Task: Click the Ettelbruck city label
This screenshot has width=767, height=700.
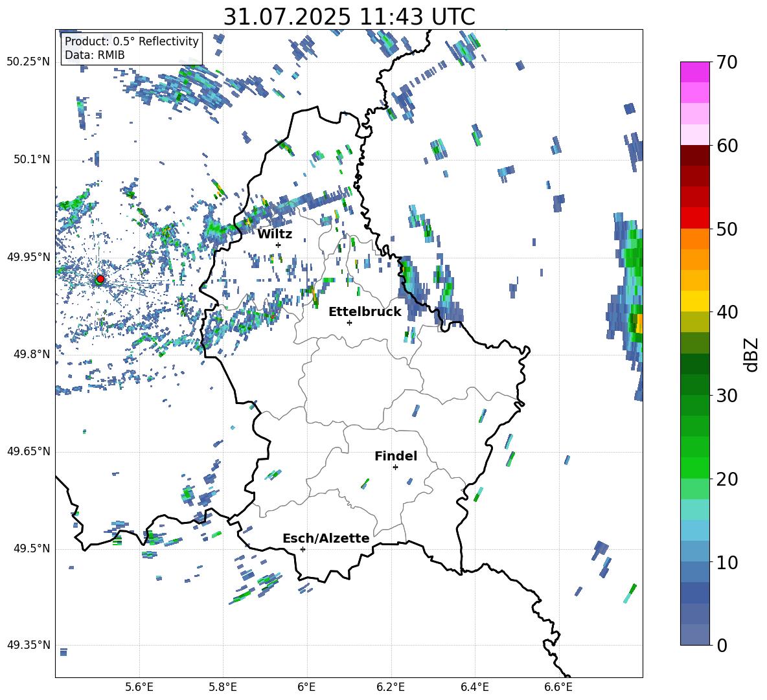Action: 365,312
